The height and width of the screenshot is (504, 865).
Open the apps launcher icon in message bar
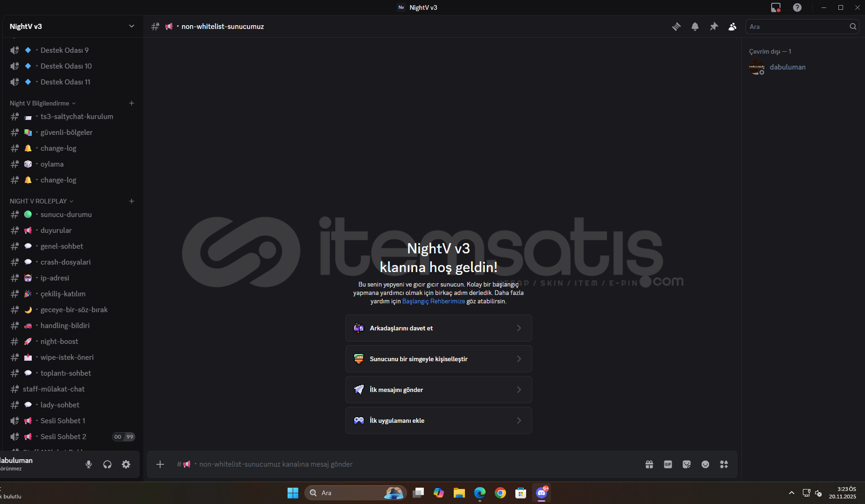[x=724, y=464]
